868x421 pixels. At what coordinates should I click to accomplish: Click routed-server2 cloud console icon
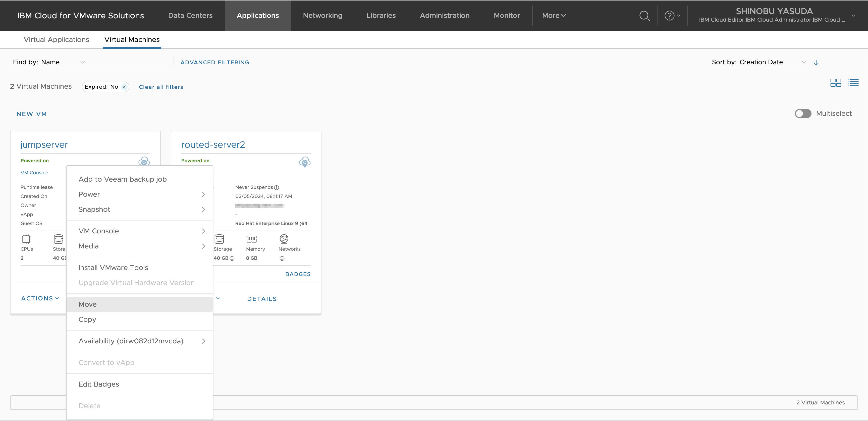tap(305, 162)
